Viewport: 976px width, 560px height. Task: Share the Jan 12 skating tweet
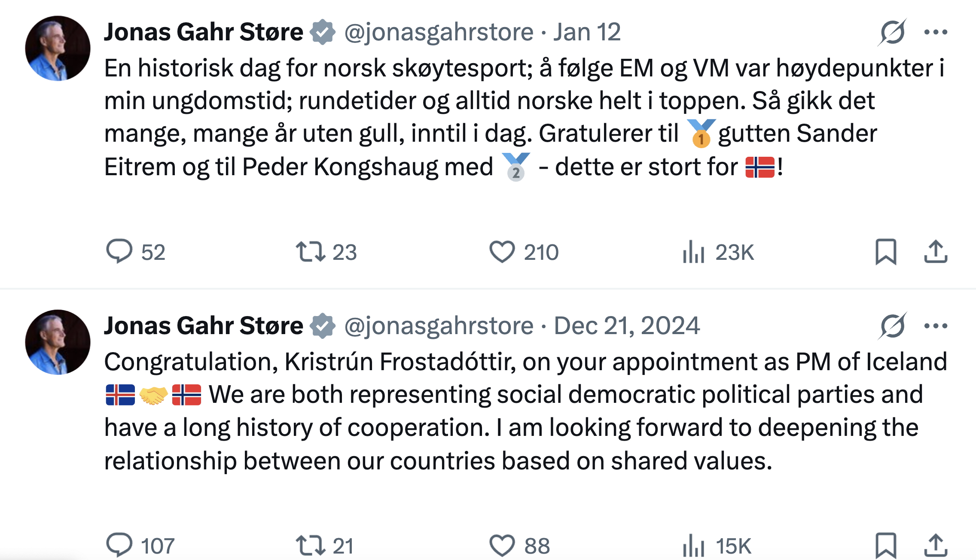(935, 252)
